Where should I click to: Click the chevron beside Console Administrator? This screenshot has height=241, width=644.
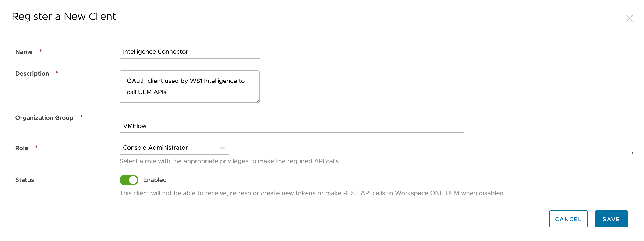point(222,148)
